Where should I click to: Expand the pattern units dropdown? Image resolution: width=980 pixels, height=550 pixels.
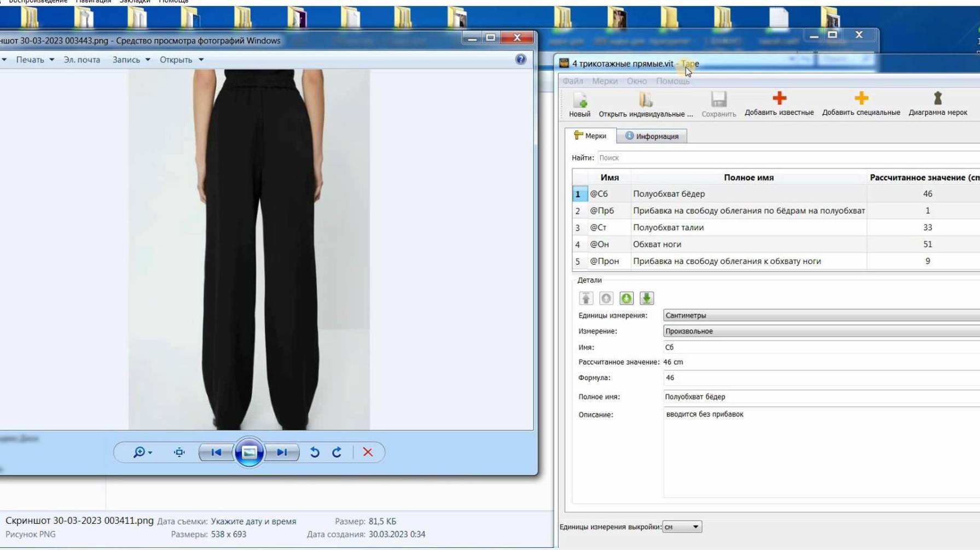pyautogui.click(x=682, y=526)
